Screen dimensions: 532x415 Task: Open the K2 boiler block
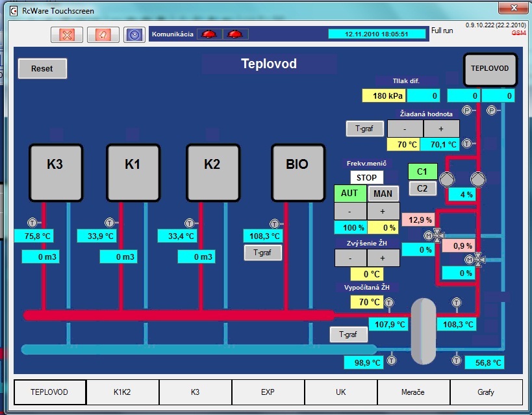tap(214, 173)
